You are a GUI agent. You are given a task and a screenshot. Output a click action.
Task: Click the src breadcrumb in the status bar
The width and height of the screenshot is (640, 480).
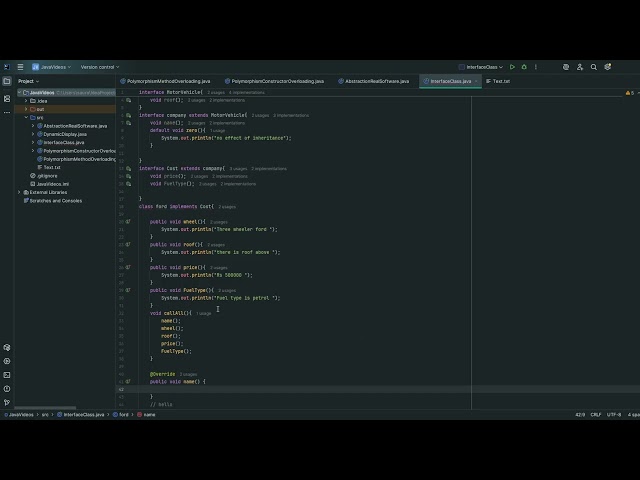coord(45,415)
